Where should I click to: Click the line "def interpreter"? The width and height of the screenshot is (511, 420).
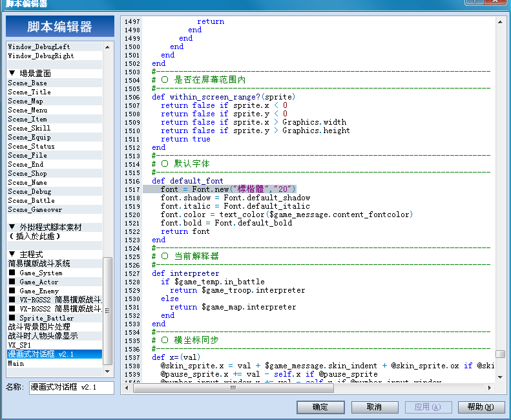click(x=186, y=273)
